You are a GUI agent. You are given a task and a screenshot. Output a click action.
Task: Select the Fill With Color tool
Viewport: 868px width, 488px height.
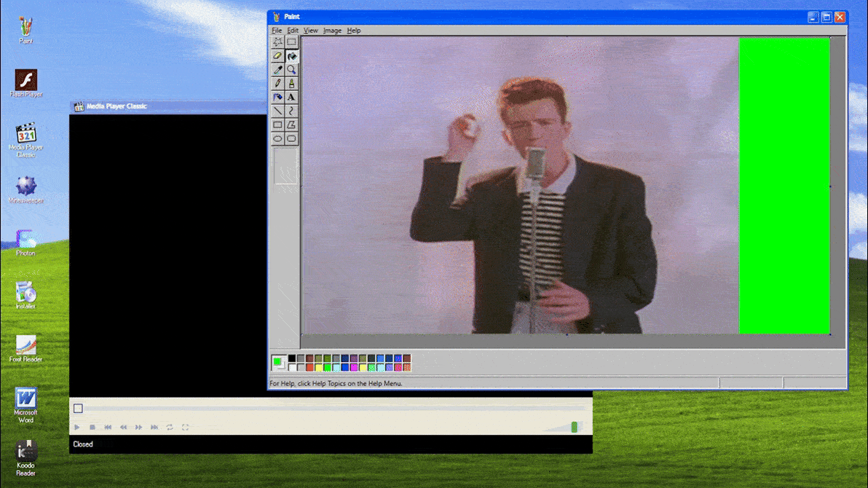tap(292, 56)
